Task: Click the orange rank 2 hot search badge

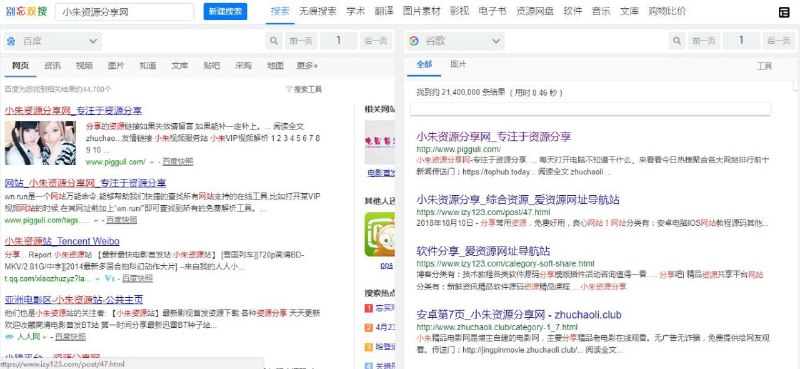Action: [x=369, y=327]
